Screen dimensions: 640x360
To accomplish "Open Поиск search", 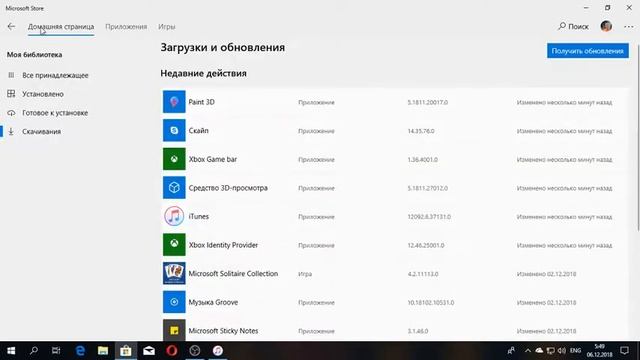I will tap(573, 27).
